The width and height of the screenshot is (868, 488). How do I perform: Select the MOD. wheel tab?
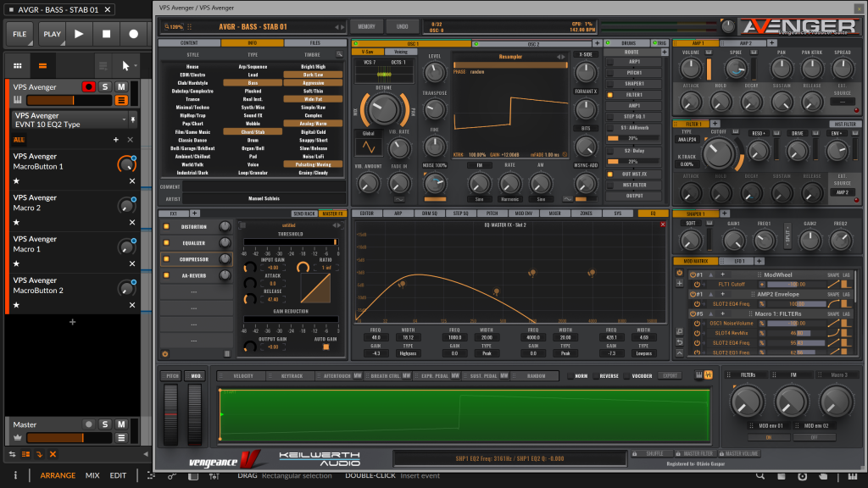(196, 375)
